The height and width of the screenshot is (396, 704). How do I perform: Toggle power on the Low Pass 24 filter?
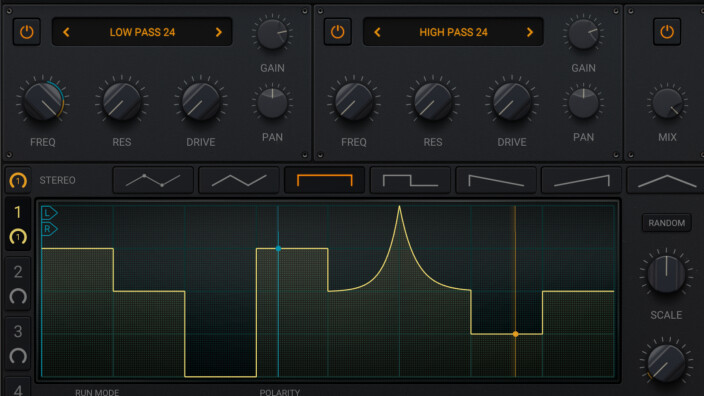point(26,32)
